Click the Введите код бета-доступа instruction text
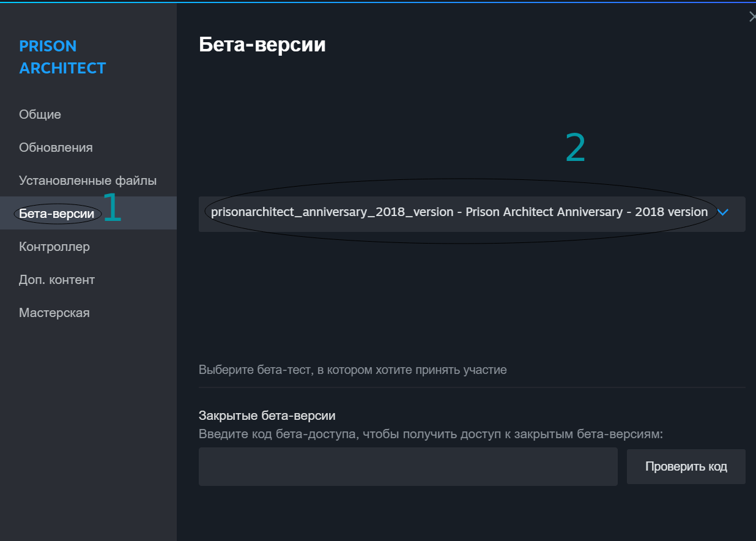 point(431,434)
